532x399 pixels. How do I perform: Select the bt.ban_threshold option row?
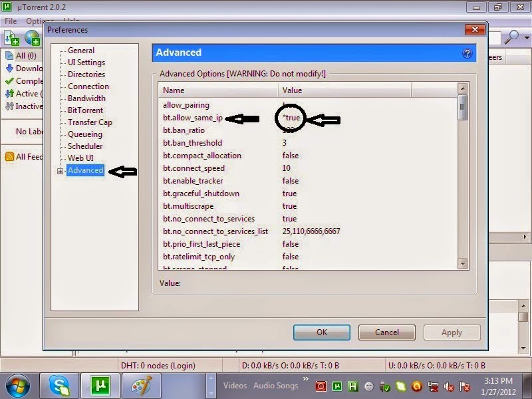pyautogui.click(x=308, y=143)
